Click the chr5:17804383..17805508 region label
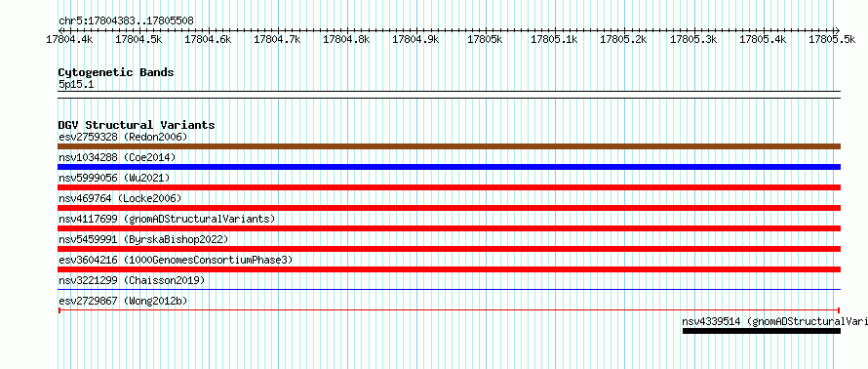Viewport: 868px width, 369px height. point(126,20)
